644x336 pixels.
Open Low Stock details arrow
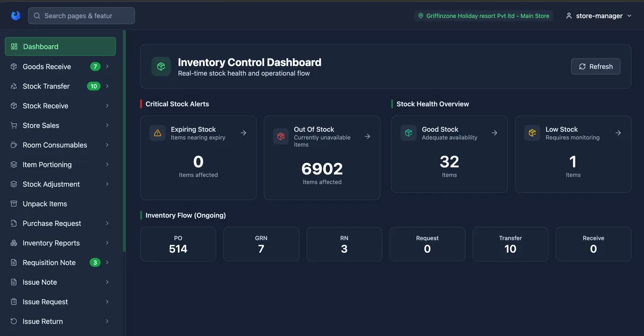point(618,133)
